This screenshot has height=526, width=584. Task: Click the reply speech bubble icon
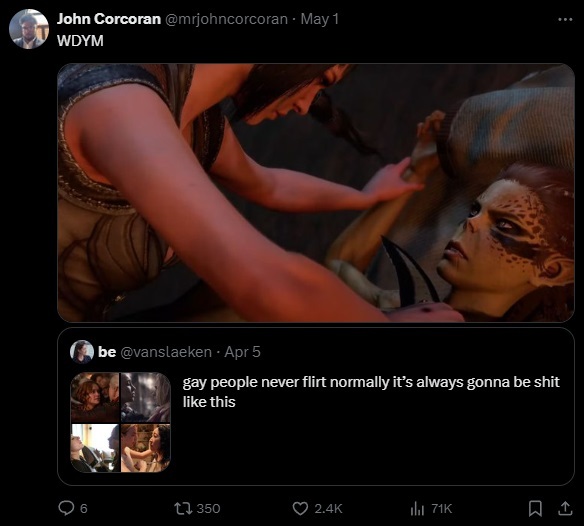tap(66, 508)
